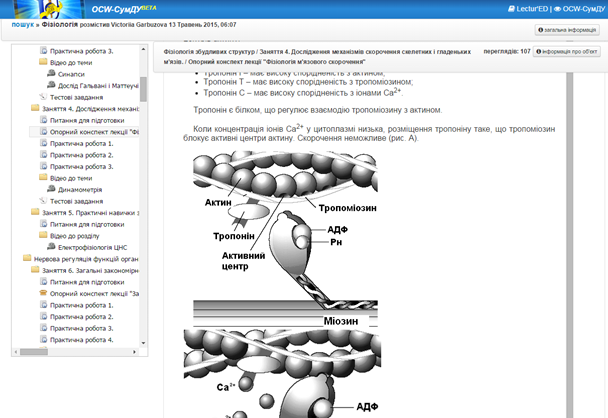Click the actin-myosin diagram labeled 'Актин'
The height and width of the screenshot is (418, 608).
[285, 237]
